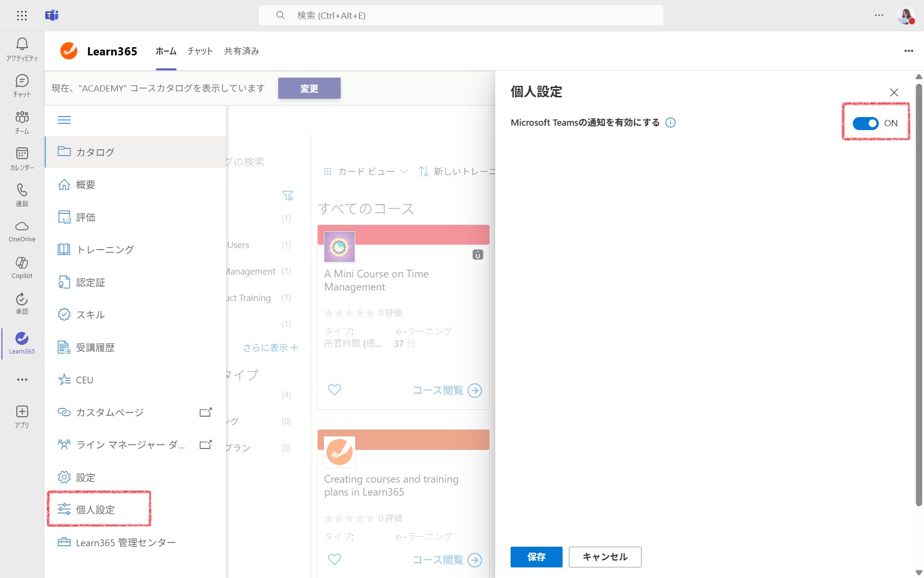This screenshot has height=578, width=924.
Task: Open Calendar (カレンダー) in sidebar
Action: pyautogui.click(x=22, y=159)
